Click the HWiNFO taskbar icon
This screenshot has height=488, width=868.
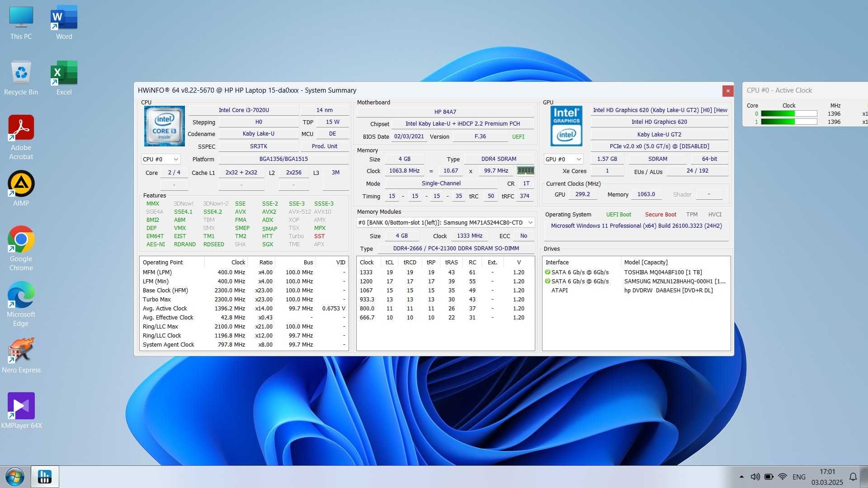pyautogui.click(x=45, y=477)
